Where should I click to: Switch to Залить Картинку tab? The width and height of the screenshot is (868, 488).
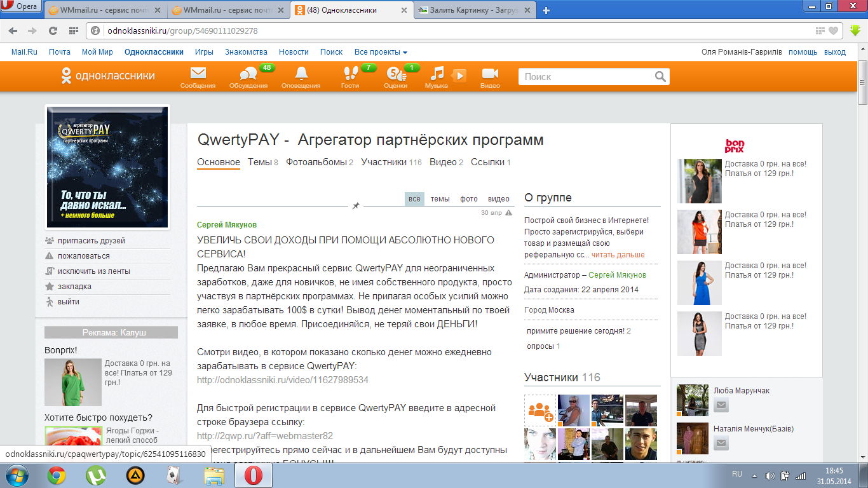[x=475, y=10]
